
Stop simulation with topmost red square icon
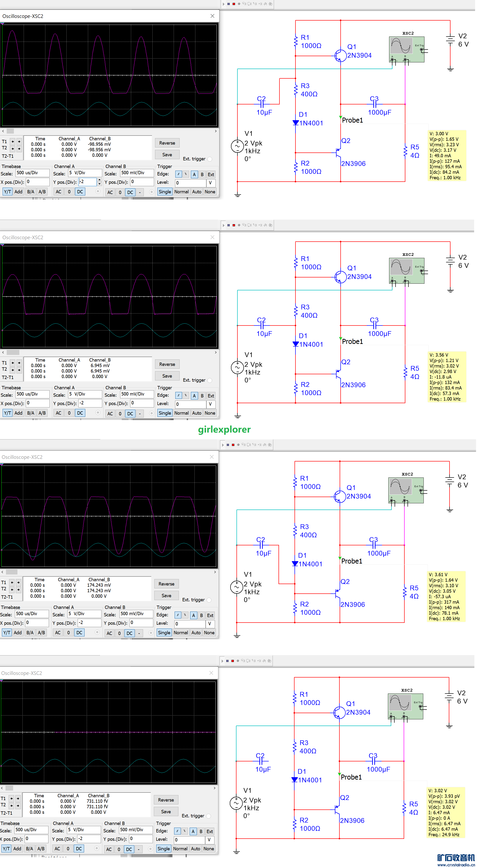(234, 4)
